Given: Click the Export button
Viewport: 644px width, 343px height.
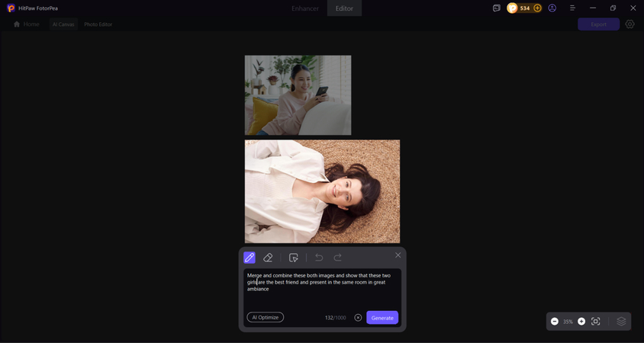Looking at the screenshot, I should [x=598, y=24].
